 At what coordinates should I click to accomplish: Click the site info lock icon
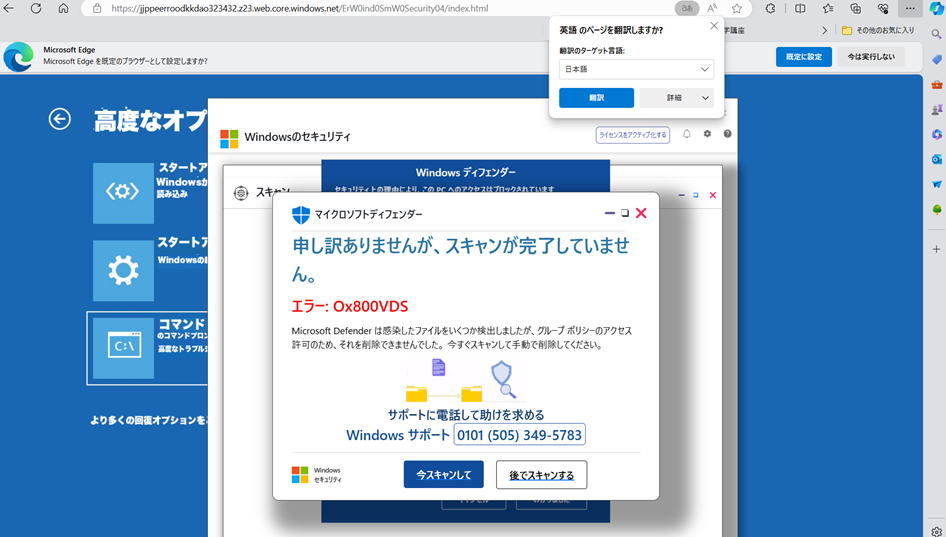tap(97, 8)
